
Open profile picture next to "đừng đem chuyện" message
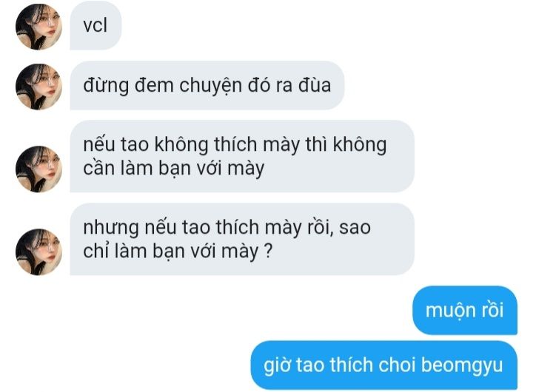[38, 87]
